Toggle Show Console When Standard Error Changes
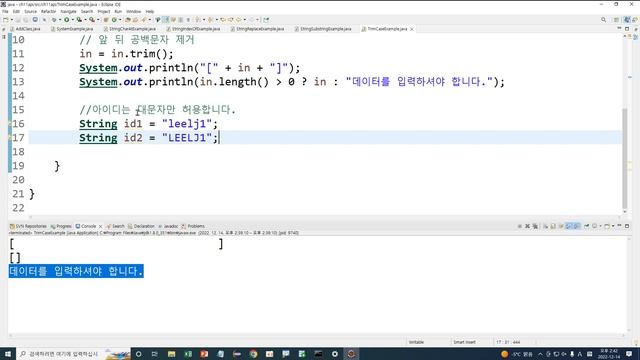The height and width of the screenshot is (360, 640). [x=576, y=226]
